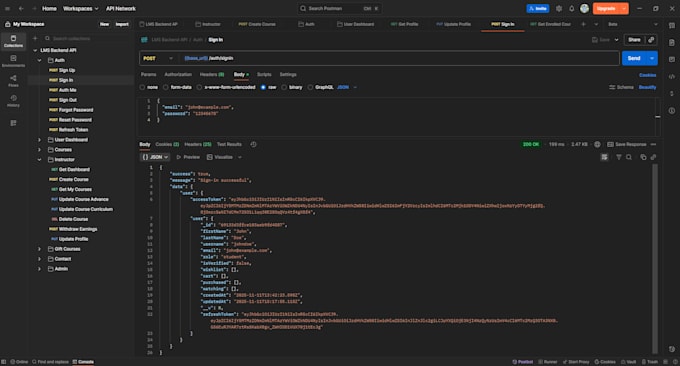Open the POST method dropdown
This screenshot has height=366, width=680.
click(x=158, y=58)
